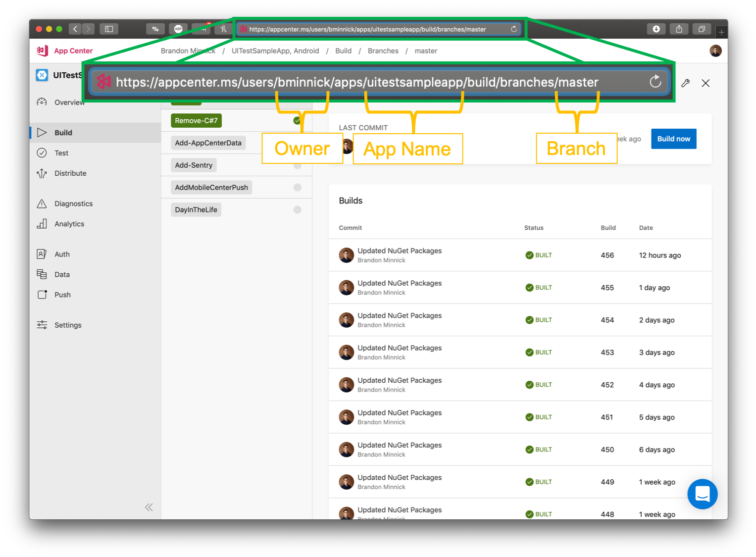Click the Diagnostics warning-triangle icon
The width and height of the screenshot is (756, 557).
pos(42,203)
